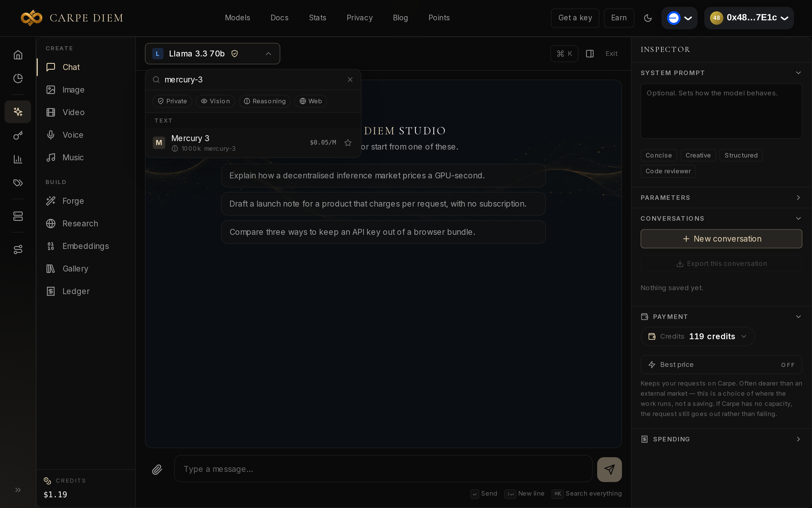The height and width of the screenshot is (508, 812).
Task: Open the Home icon in left rail
Action: coord(18,55)
